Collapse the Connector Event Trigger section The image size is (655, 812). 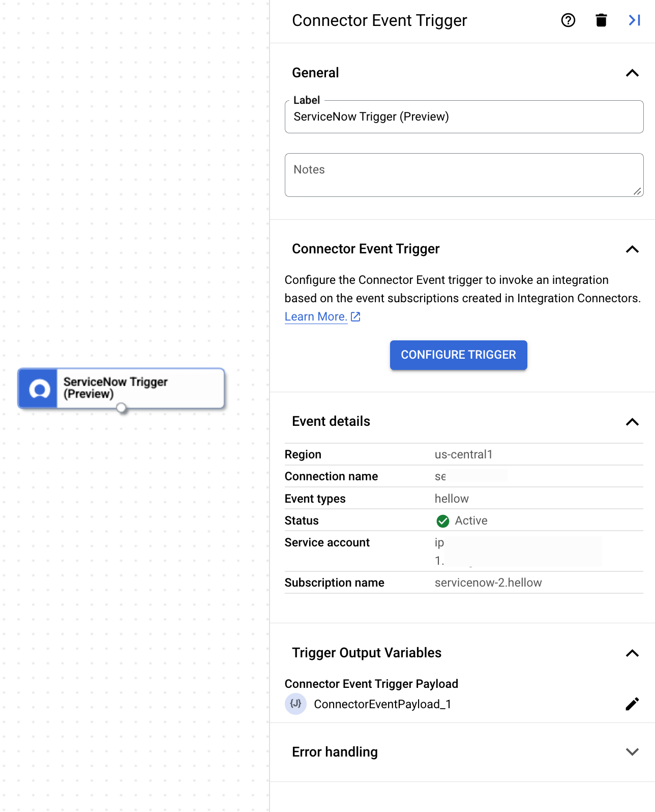[632, 250]
